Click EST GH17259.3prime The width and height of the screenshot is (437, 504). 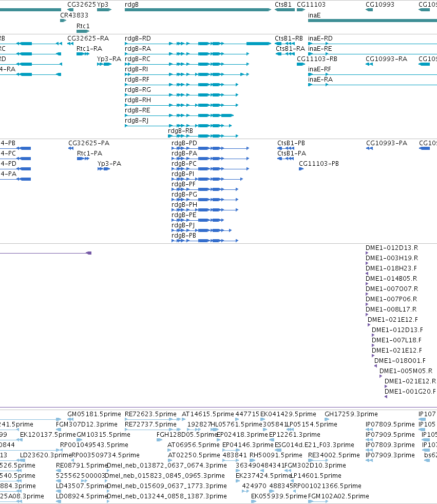point(351,414)
